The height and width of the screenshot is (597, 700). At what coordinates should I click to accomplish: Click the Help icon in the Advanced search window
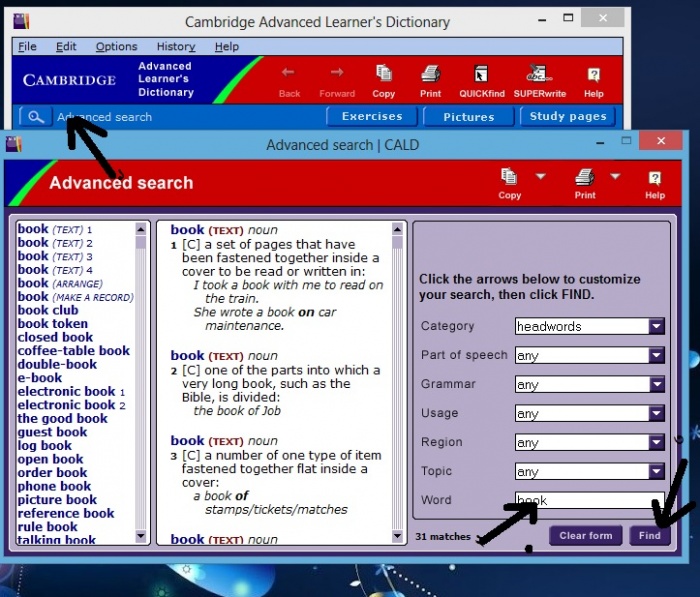pos(654,178)
